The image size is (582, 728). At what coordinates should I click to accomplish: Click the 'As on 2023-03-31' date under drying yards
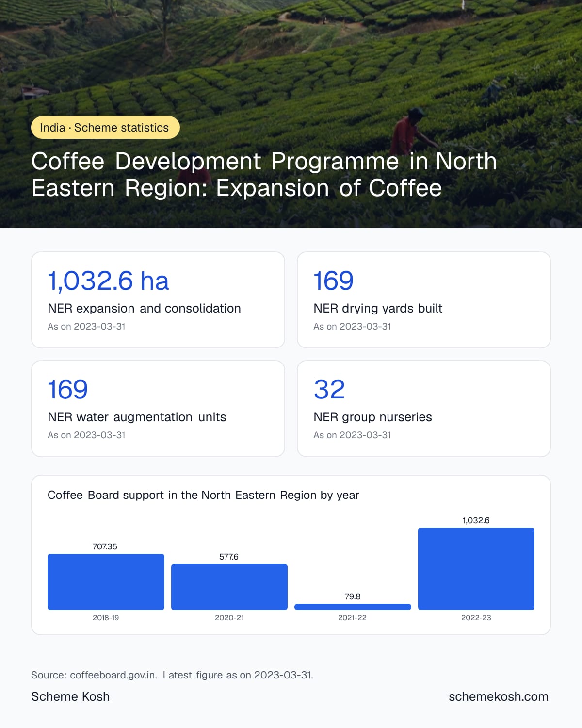(352, 326)
